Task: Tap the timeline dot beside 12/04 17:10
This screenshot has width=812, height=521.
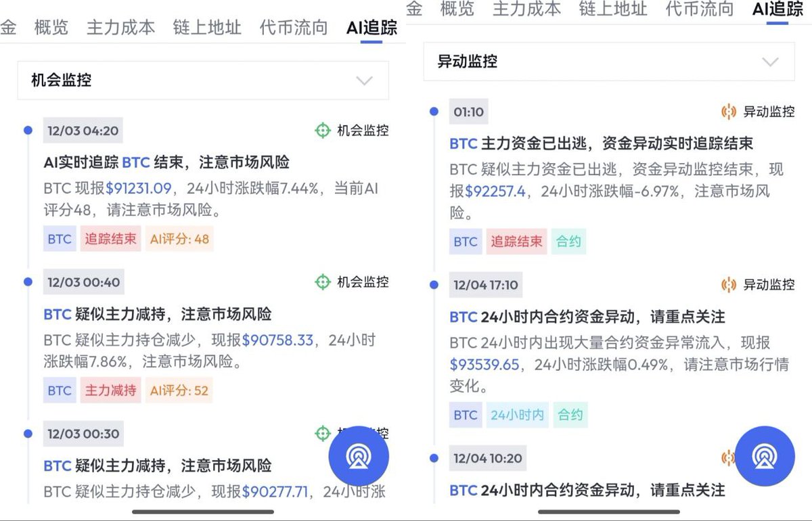Action: tap(434, 284)
